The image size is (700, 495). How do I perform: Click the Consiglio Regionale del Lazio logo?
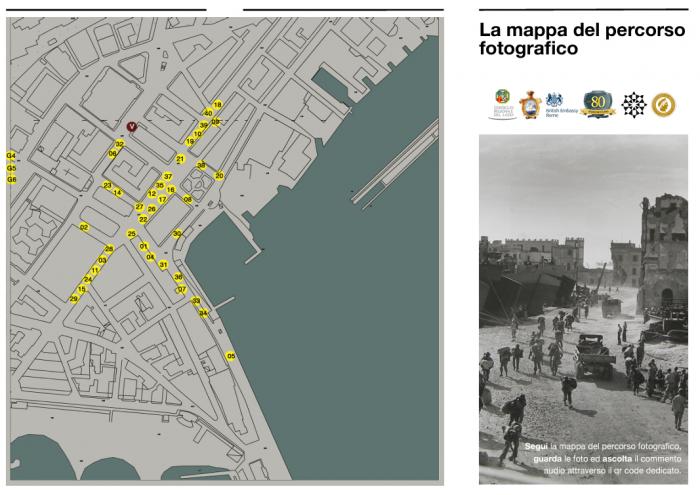pos(502,104)
